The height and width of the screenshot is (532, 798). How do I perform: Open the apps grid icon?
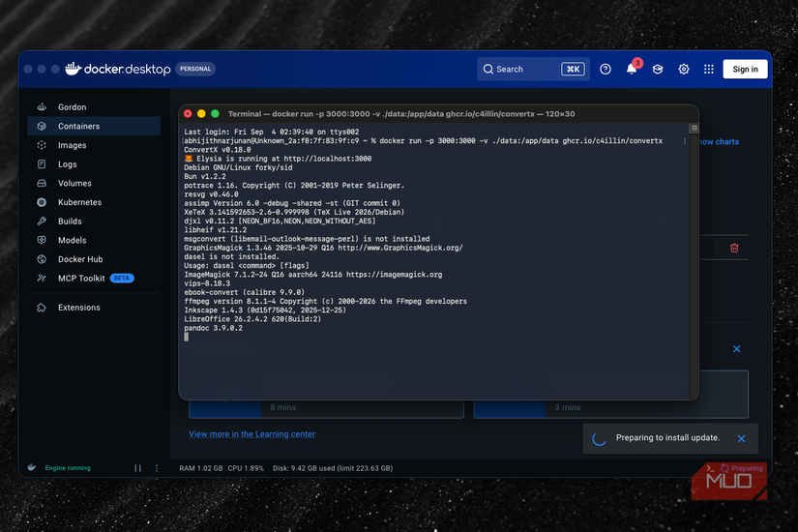click(x=708, y=70)
